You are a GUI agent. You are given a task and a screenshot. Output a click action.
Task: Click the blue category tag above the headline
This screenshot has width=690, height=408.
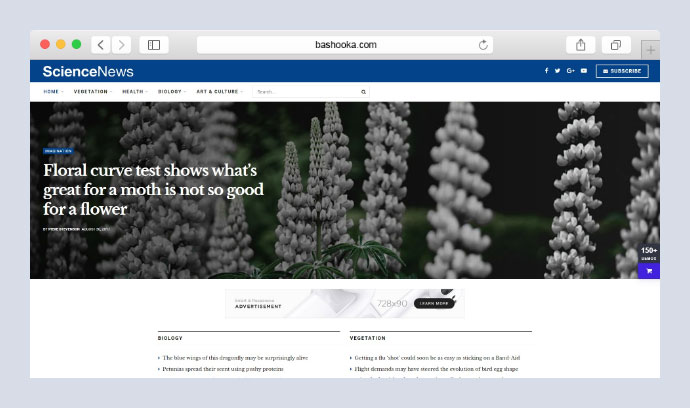pyautogui.click(x=58, y=151)
